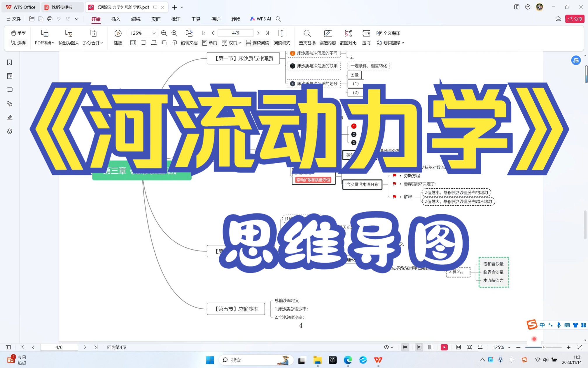Open the Insert tab
588x368 pixels.
tap(116, 19)
